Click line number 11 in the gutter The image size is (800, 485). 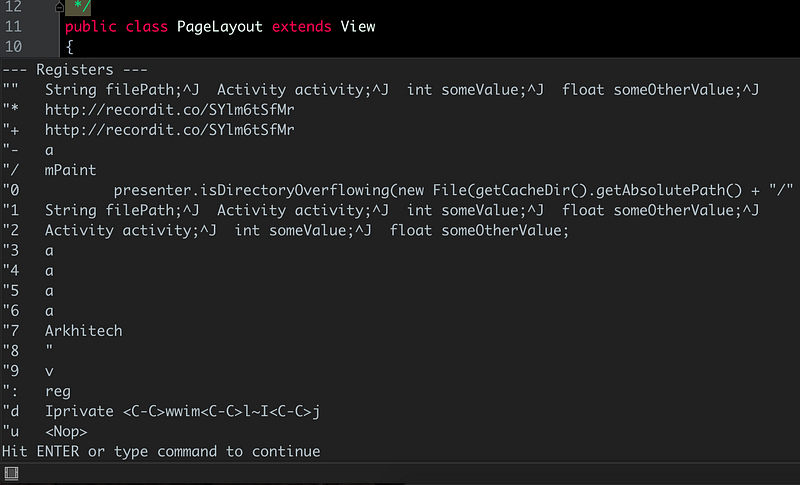(13, 27)
